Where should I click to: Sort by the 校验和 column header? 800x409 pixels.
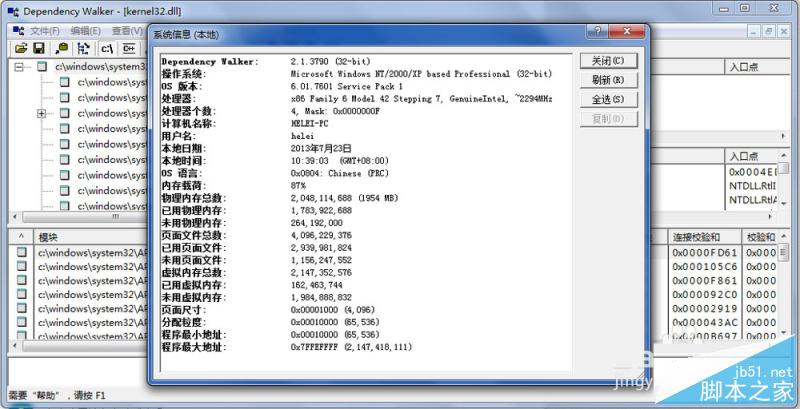click(760, 237)
